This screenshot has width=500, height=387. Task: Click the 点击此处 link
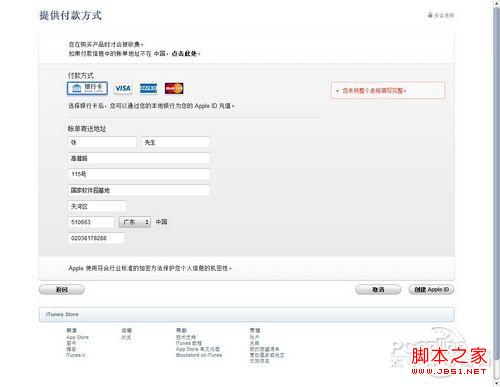click(x=184, y=53)
